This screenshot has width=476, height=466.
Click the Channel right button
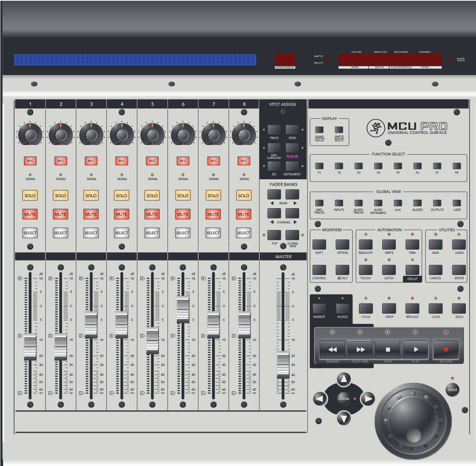292,213
